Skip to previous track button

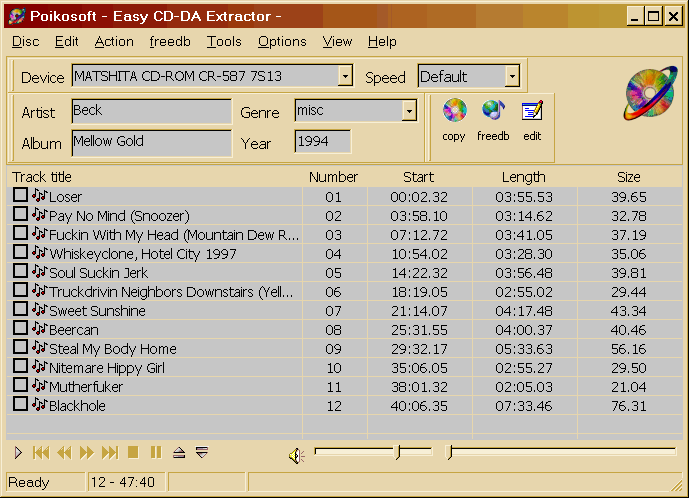point(41,452)
